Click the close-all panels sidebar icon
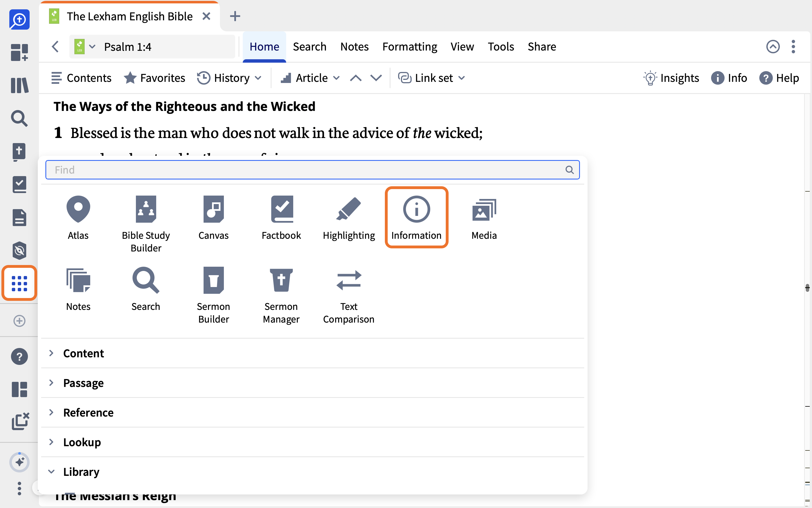812x508 pixels. (20, 421)
